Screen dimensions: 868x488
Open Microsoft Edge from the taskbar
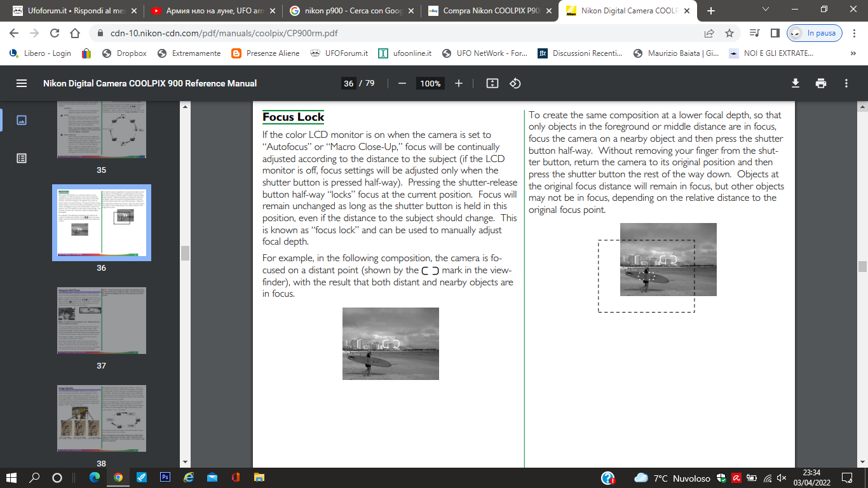(95, 477)
